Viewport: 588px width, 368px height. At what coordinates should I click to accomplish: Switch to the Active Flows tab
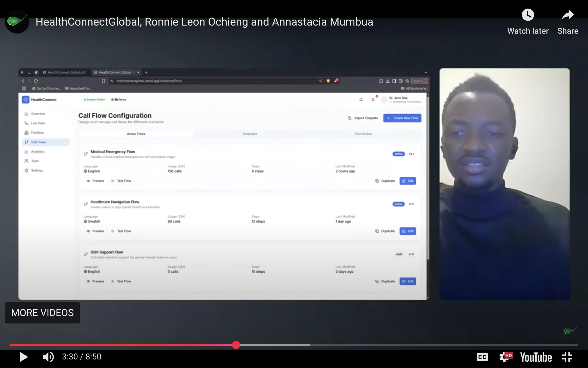click(x=136, y=134)
